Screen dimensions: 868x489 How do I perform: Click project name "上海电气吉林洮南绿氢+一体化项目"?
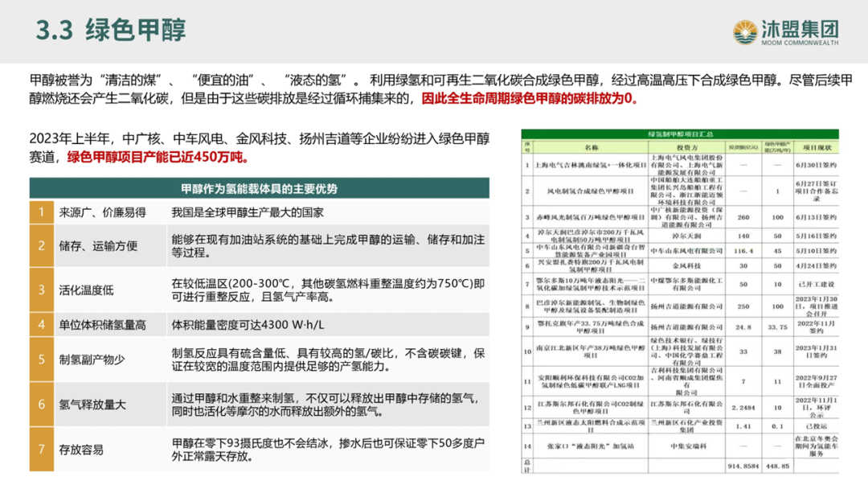click(591, 165)
